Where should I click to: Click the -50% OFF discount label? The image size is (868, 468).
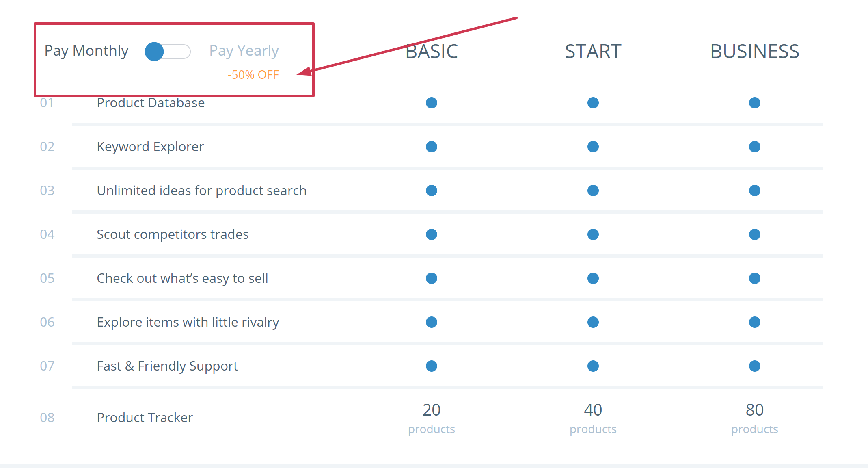pyautogui.click(x=253, y=75)
